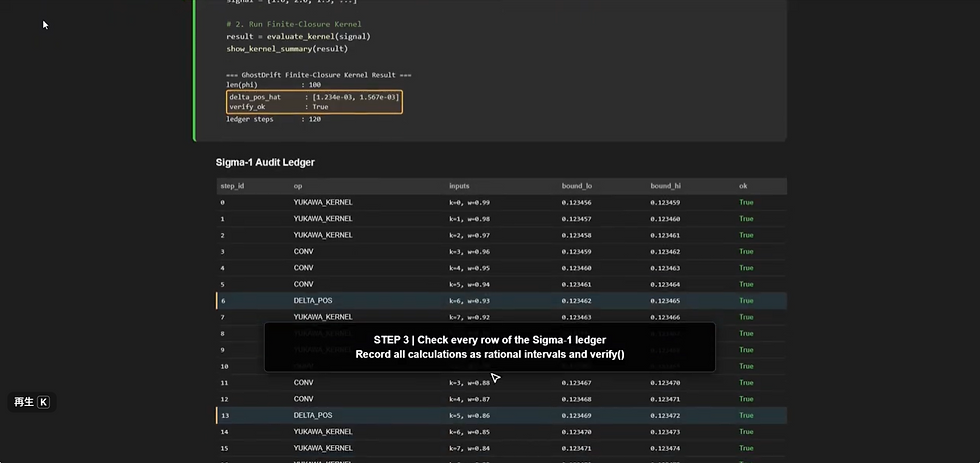Click bound_lo value 0.123457 in step 1

tap(576, 219)
